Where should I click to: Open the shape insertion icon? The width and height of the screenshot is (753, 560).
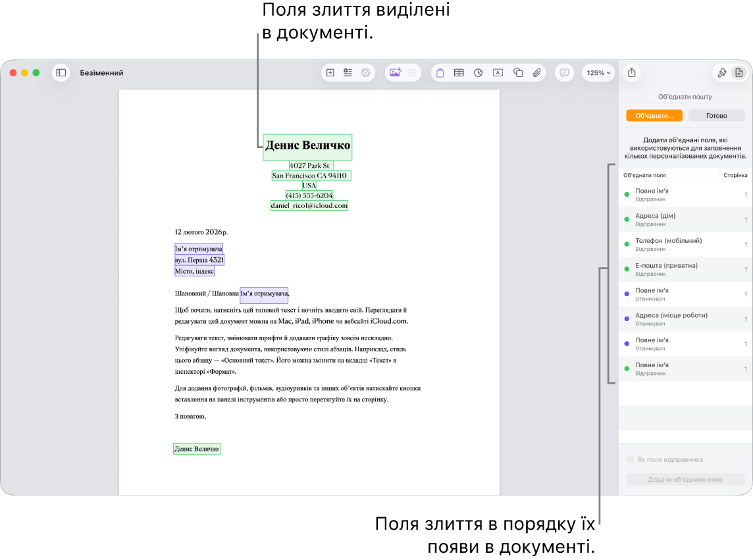click(x=518, y=72)
